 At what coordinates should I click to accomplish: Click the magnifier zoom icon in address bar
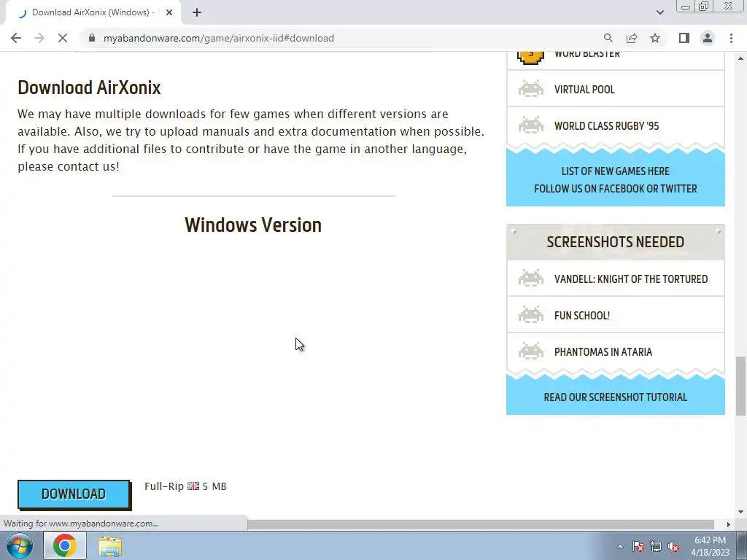pyautogui.click(x=608, y=38)
